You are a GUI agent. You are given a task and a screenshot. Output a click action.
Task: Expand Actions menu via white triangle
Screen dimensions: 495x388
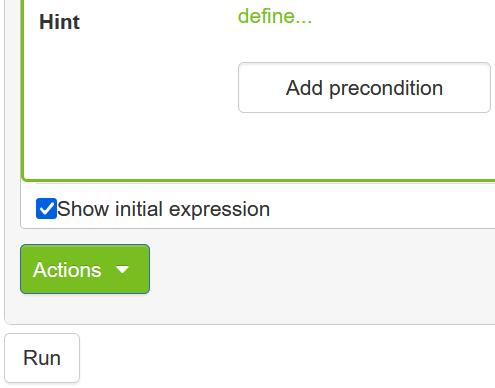click(122, 269)
